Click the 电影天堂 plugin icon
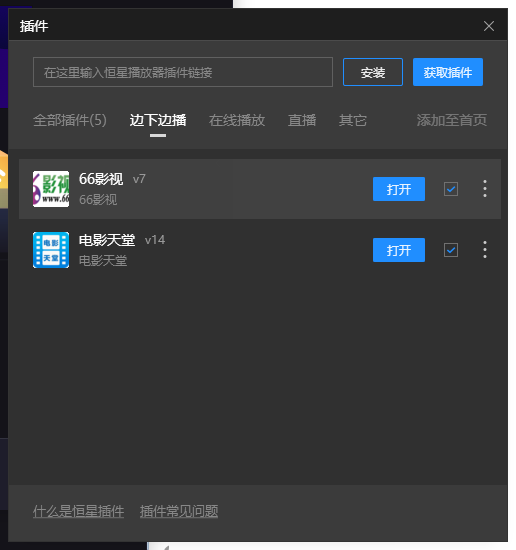The height and width of the screenshot is (550, 516). click(x=51, y=250)
